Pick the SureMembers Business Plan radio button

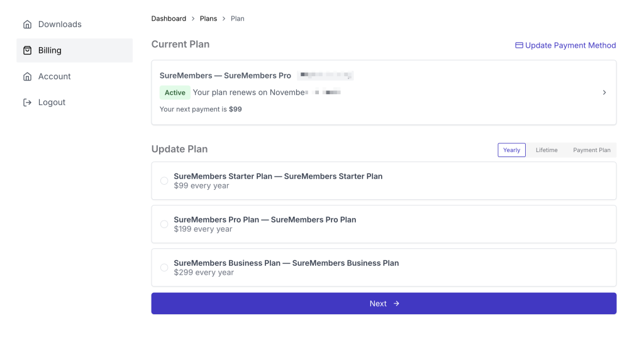point(164,268)
